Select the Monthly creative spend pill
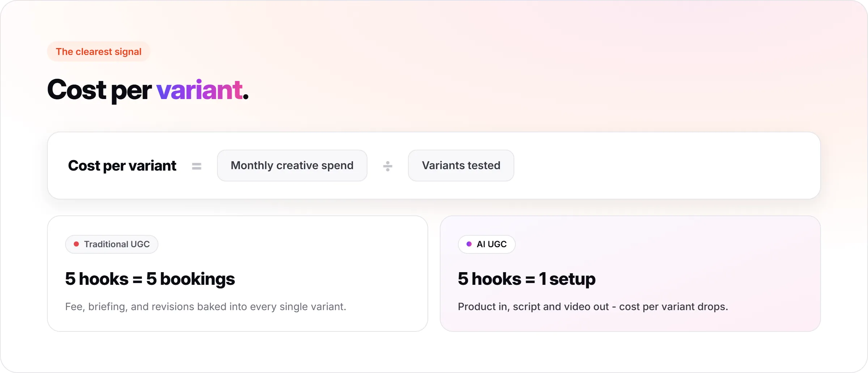The image size is (868, 373). pos(292,166)
